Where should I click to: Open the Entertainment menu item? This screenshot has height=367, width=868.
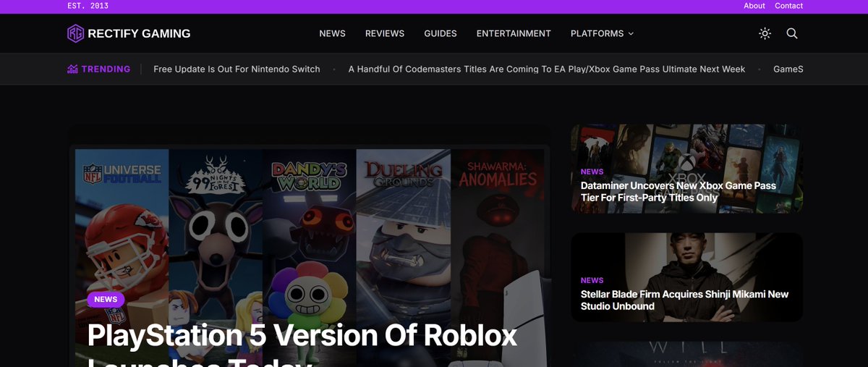[514, 33]
